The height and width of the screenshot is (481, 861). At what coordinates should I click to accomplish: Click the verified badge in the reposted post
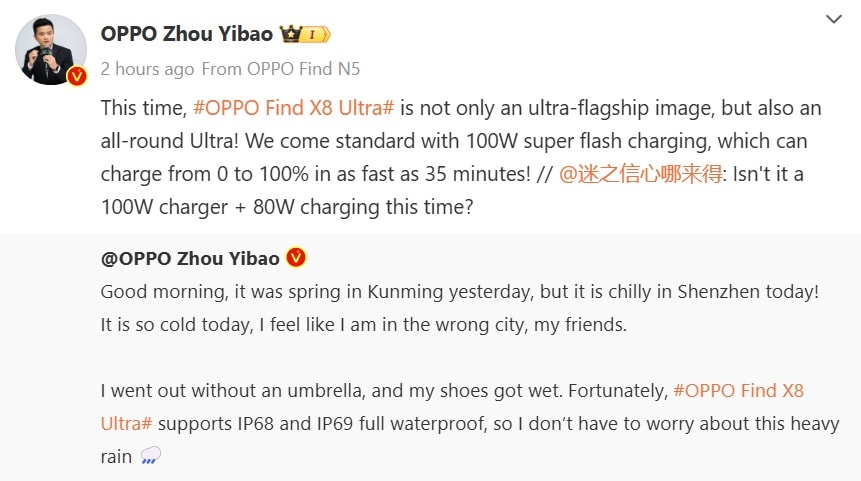coord(296,258)
